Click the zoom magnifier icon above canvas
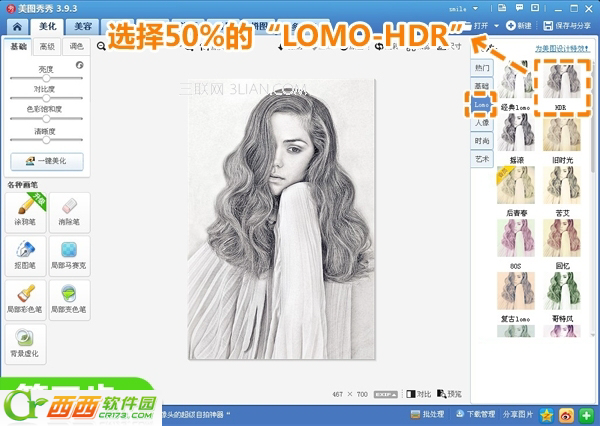 [101, 46]
